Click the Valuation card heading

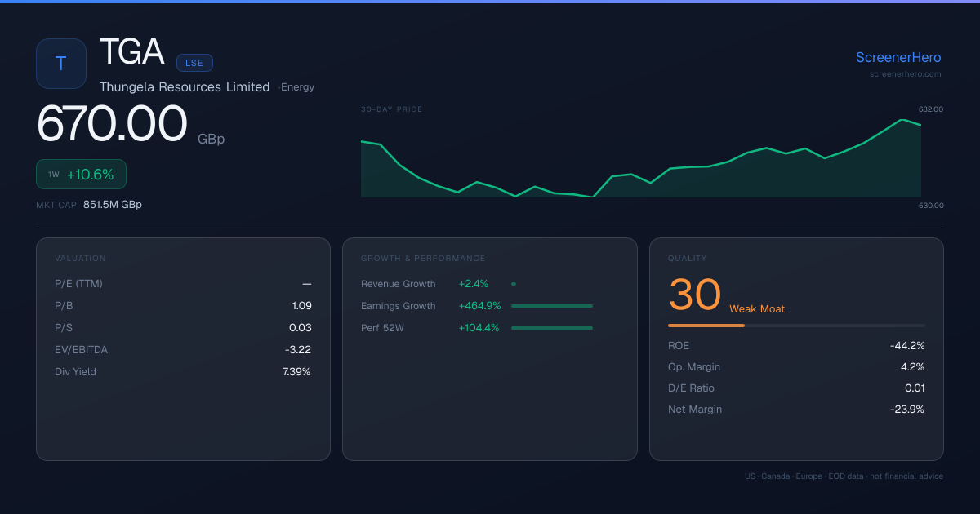pyautogui.click(x=80, y=259)
